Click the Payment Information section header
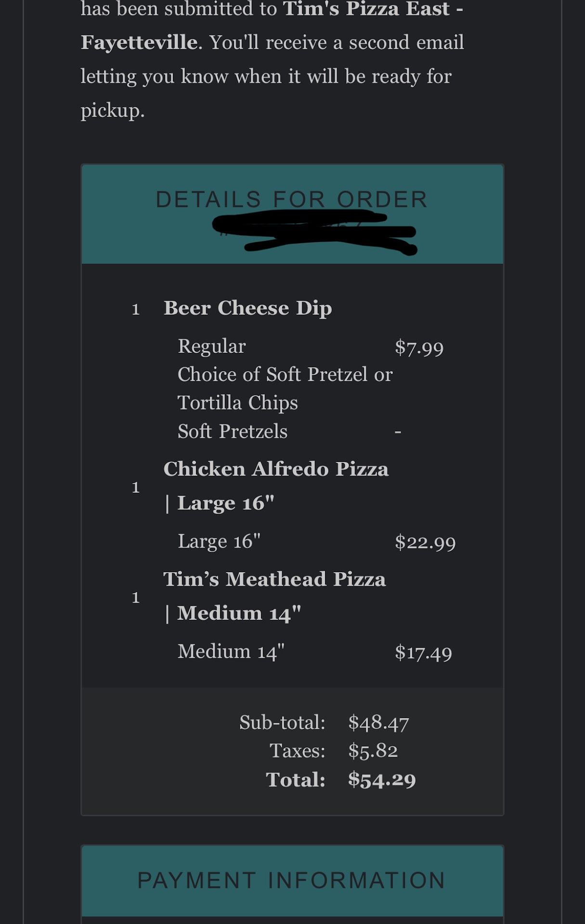The width and height of the screenshot is (585, 924). [x=292, y=881]
